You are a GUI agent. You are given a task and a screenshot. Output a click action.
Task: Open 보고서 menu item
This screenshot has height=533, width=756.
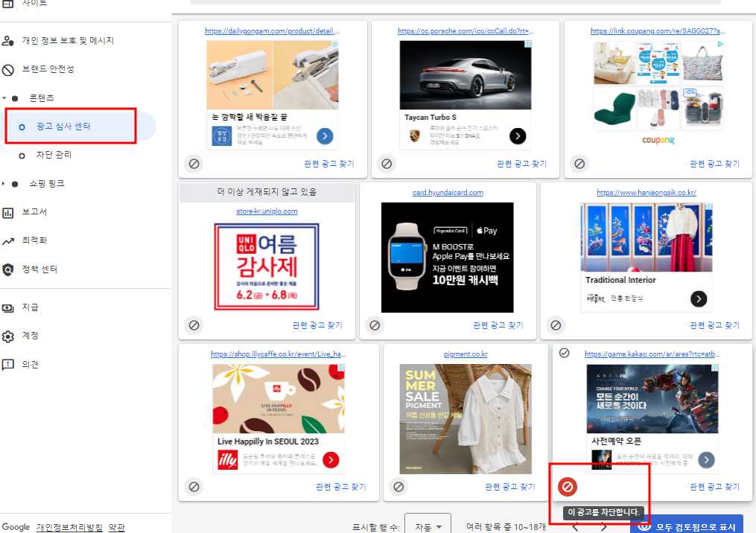click(35, 212)
